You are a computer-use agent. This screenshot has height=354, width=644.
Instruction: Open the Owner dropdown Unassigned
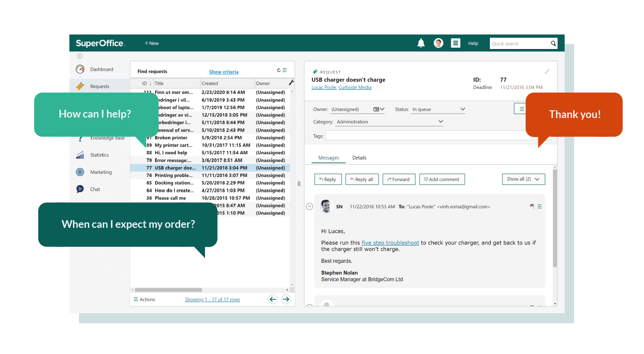pos(357,109)
